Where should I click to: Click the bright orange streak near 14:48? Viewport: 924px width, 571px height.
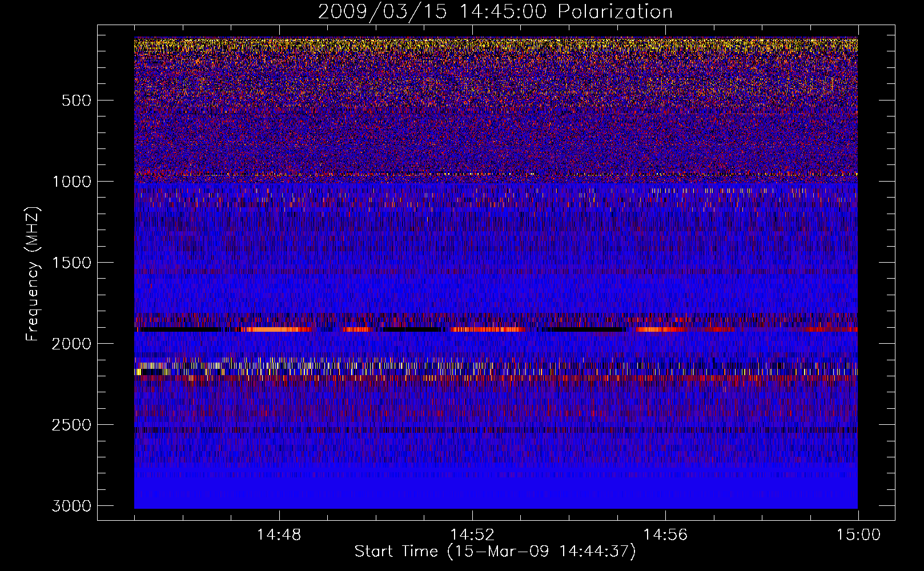click(274, 329)
